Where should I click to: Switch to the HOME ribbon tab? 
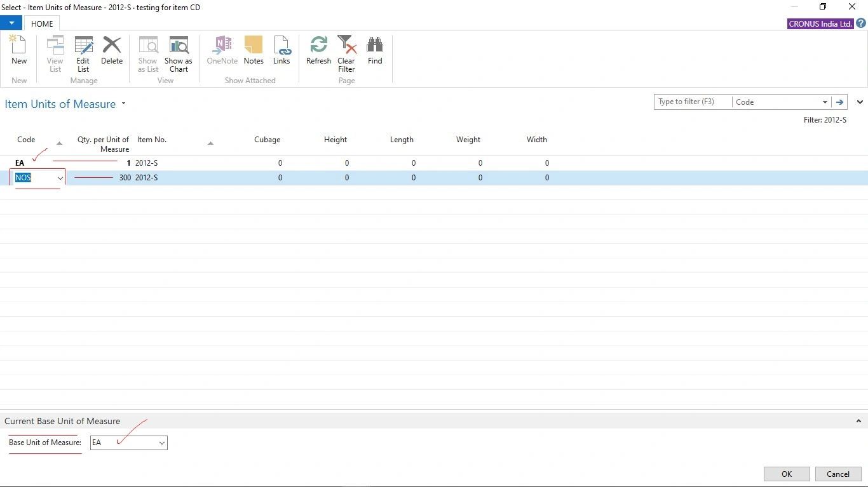(43, 23)
